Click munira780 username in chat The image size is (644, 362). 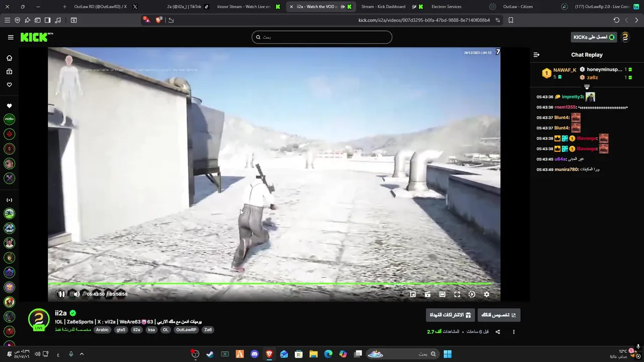coord(566,169)
